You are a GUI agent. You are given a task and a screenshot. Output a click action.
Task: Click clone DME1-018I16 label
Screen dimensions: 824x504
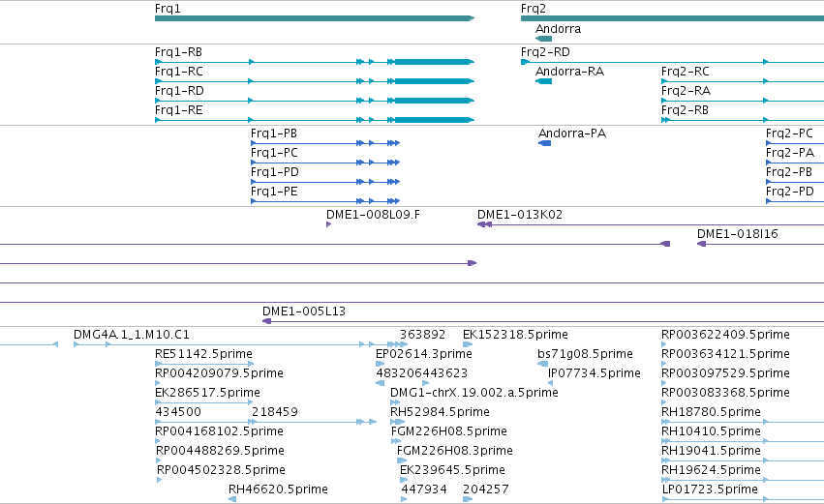pos(737,234)
